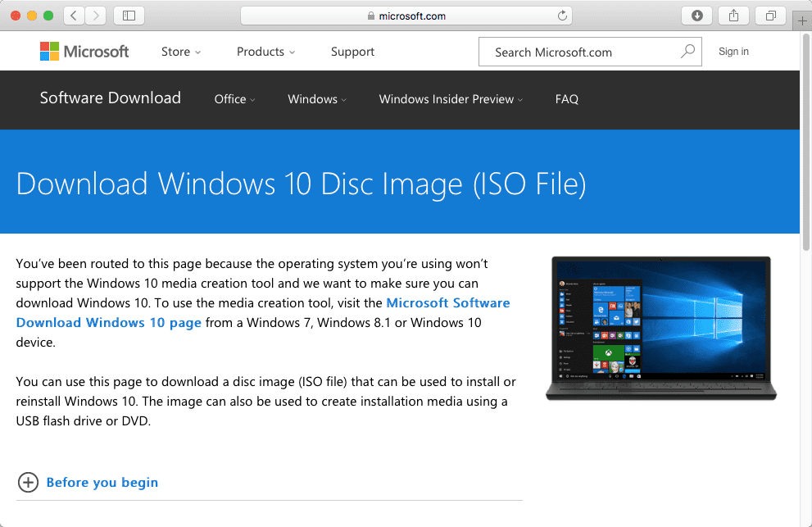812x527 pixels.
Task: Open the Support page
Action: coord(352,52)
